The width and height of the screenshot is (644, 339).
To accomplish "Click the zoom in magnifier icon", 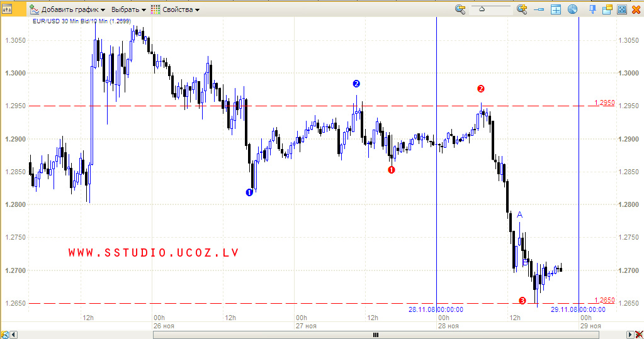I will (522, 9).
